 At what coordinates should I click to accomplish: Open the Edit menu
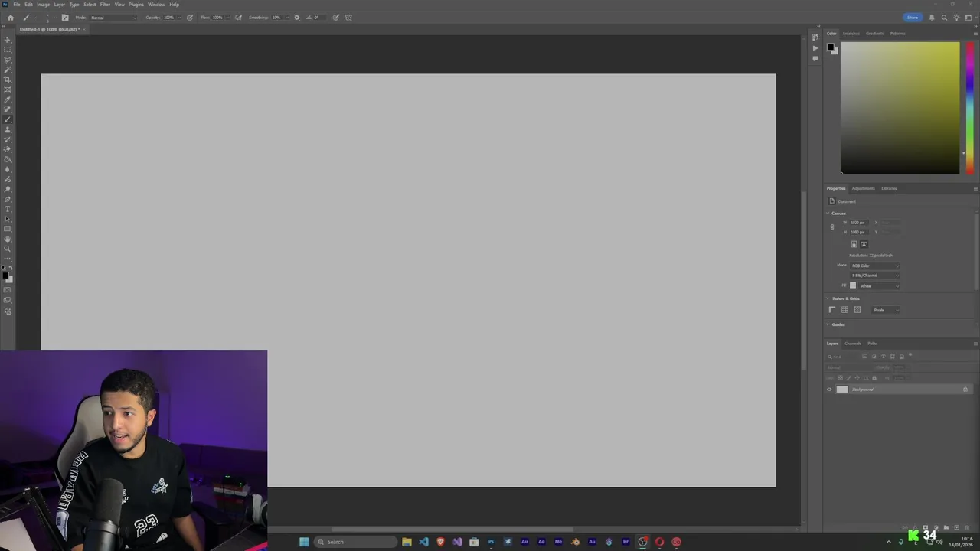pyautogui.click(x=28, y=5)
